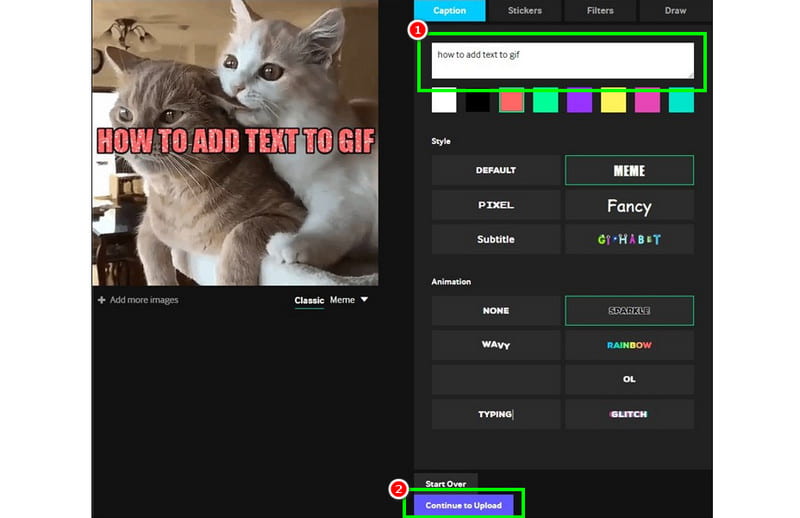Set animation to WAVY

[496, 345]
